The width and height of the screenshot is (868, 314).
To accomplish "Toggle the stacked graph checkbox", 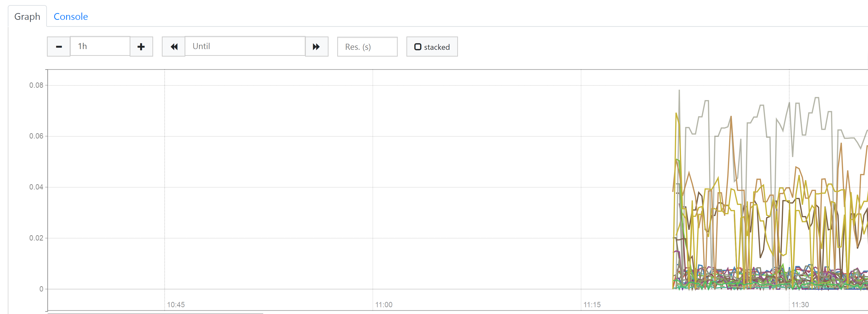I will 432,47.
